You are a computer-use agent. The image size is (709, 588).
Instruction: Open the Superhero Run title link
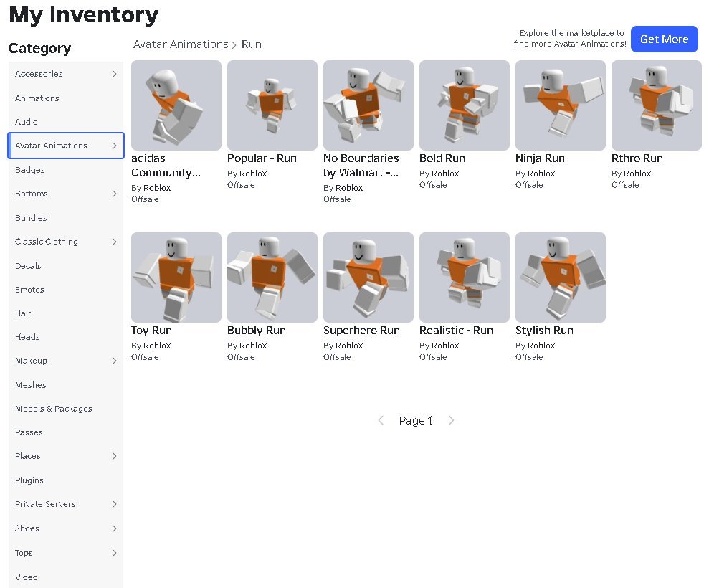tap(361, 331)
